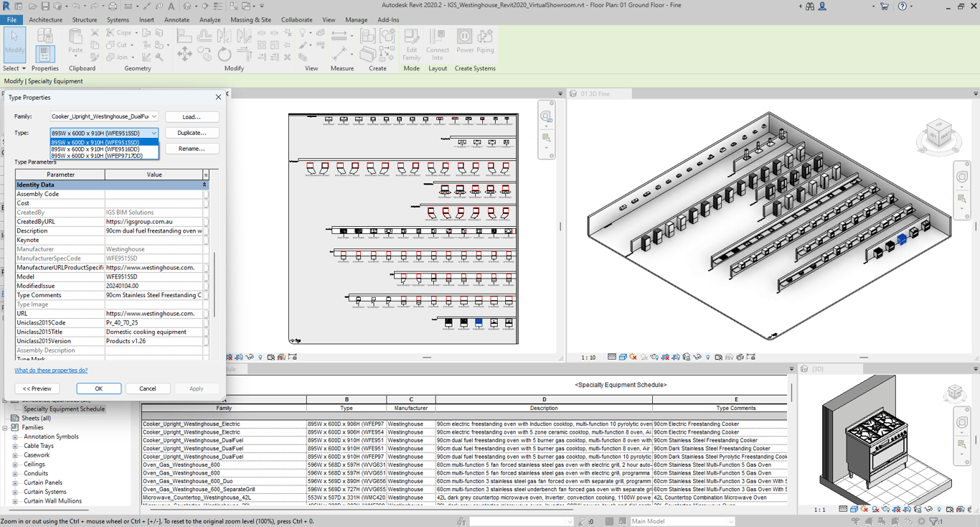The height and width of the screenshot is (527, 980).
Task: Open 'What do these properties do?' link
Action: pyautogui.click(x=51, y=370)
